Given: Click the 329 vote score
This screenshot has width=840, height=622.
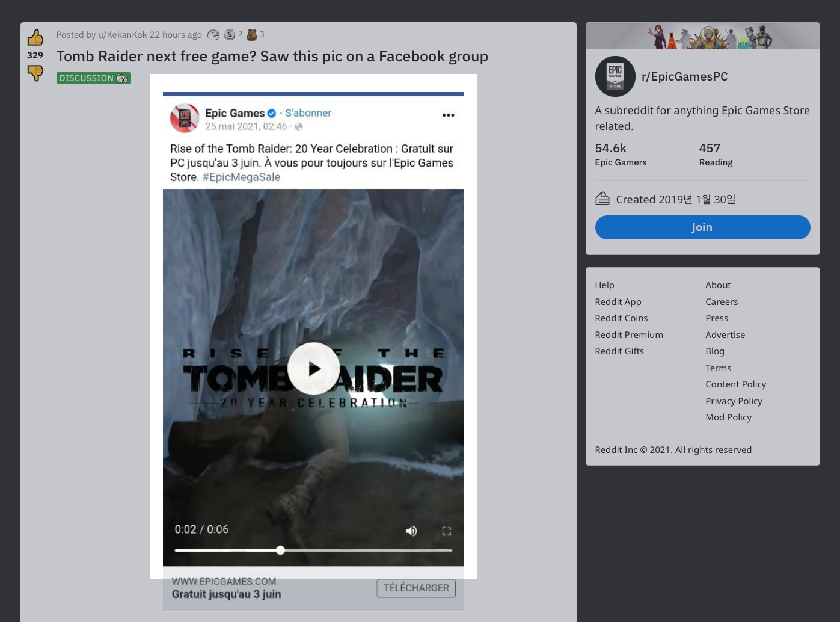Looking at the screenshot, I should (35, 55).
